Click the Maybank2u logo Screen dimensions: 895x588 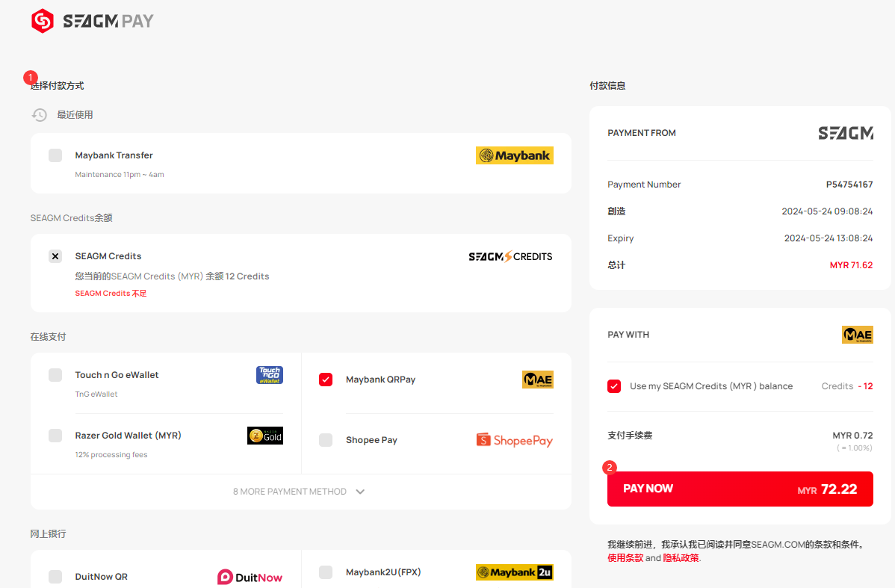pos(514,572)
